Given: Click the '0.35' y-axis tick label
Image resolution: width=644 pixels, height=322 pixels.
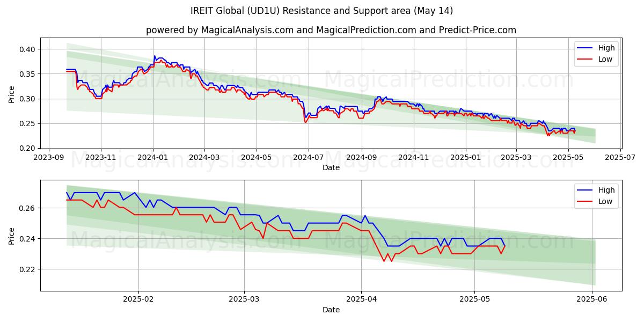Looking at the screenshot, I should click(x=27, y=74).
